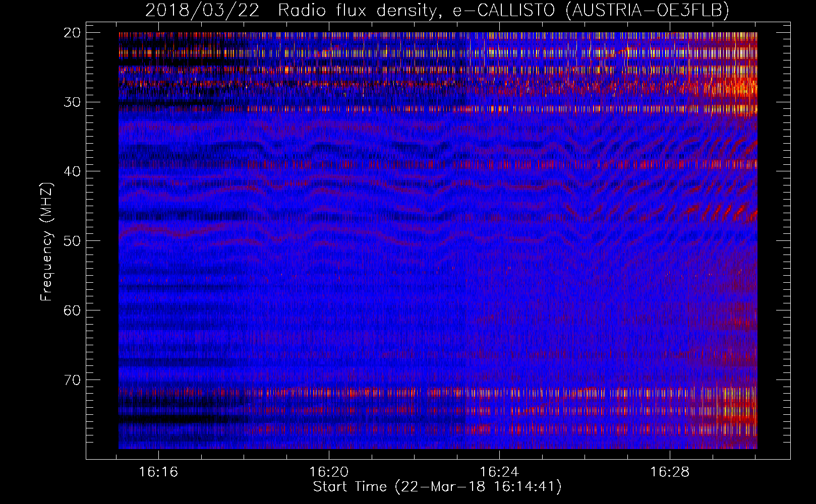Click the frequency tick label 20
The image size is (816, 504).
(x=72, y=33)
